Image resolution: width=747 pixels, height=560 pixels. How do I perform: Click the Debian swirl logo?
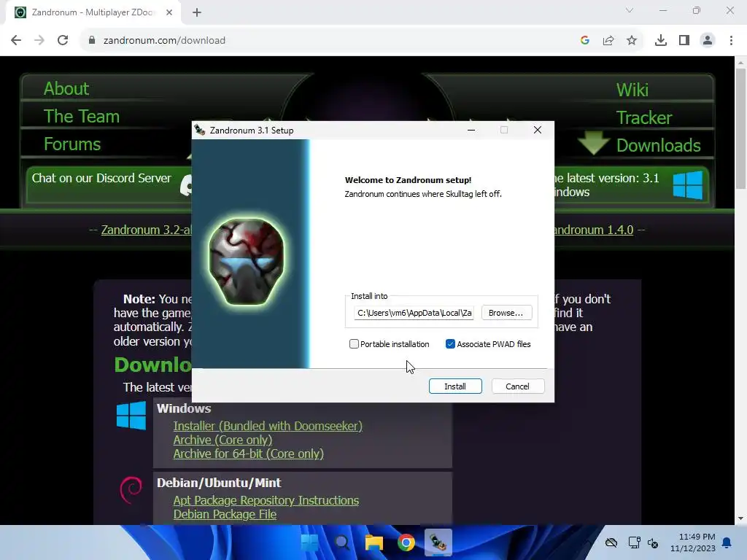[131, 489]
